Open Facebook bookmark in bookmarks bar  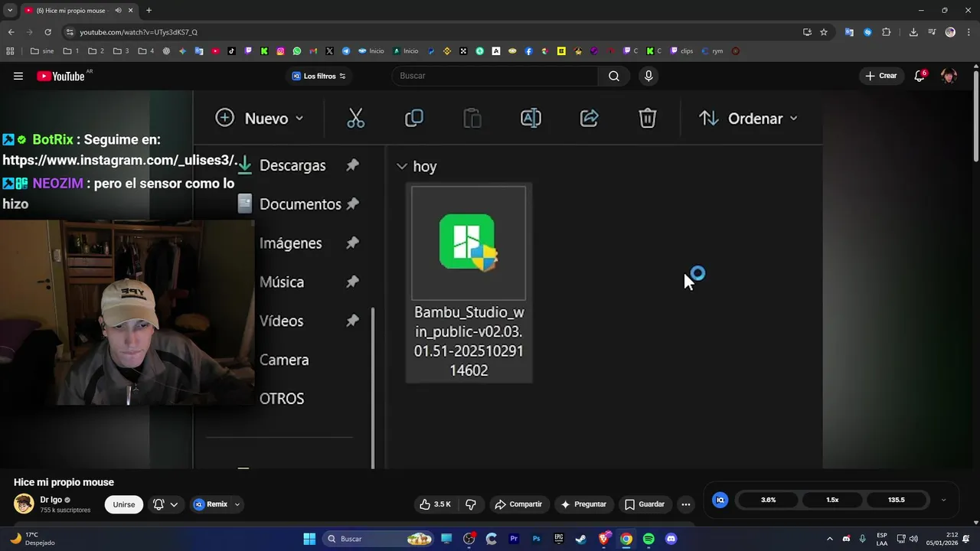(528, 51)
